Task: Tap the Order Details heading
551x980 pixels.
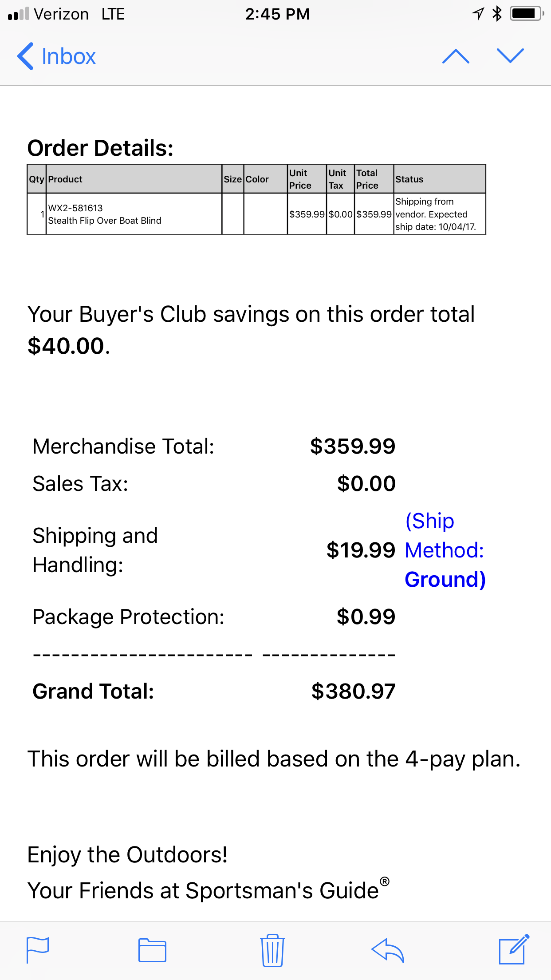Action: pyautogui.click(x=100, y=148)
